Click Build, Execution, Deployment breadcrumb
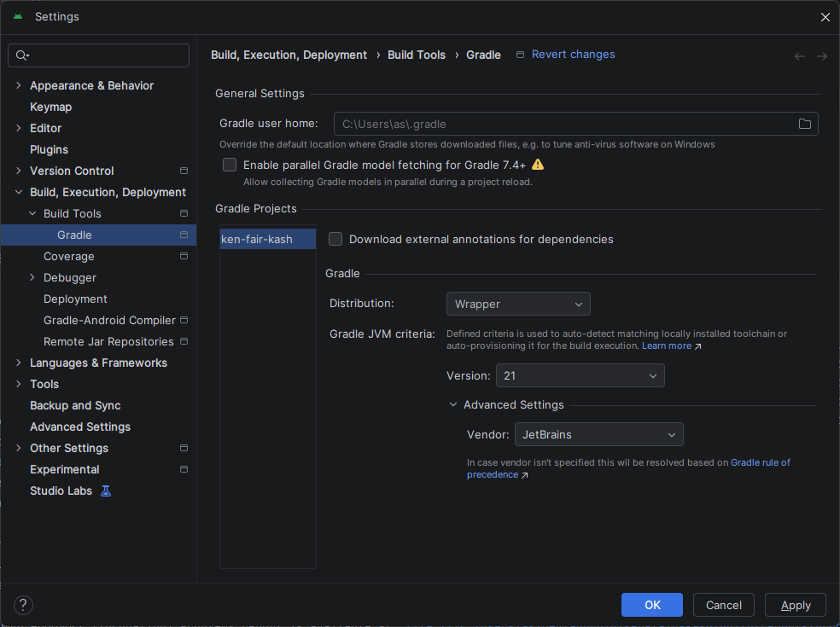Image resolution: width=840 pixels, height=627 pixels. pyautogui.click(x=289, y=55)
